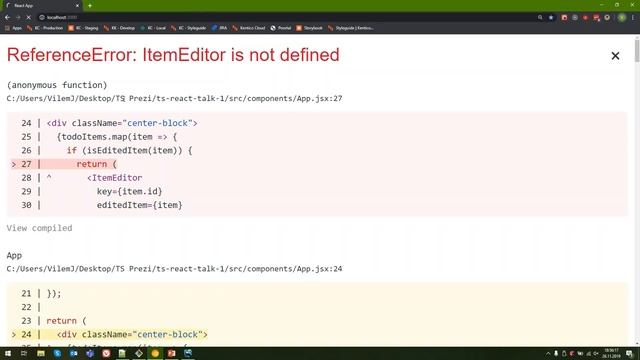
Task: Open the red circular taskbar app
Action: [106, 353]
